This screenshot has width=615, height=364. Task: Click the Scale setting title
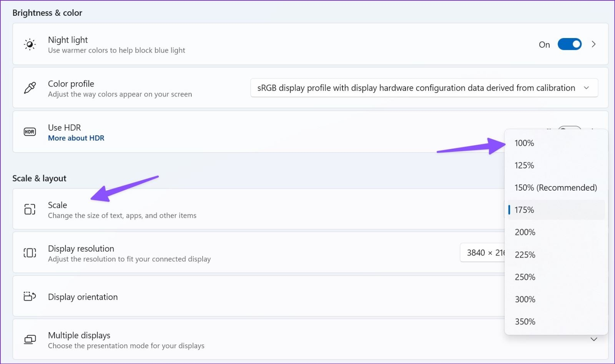point(58,205)
